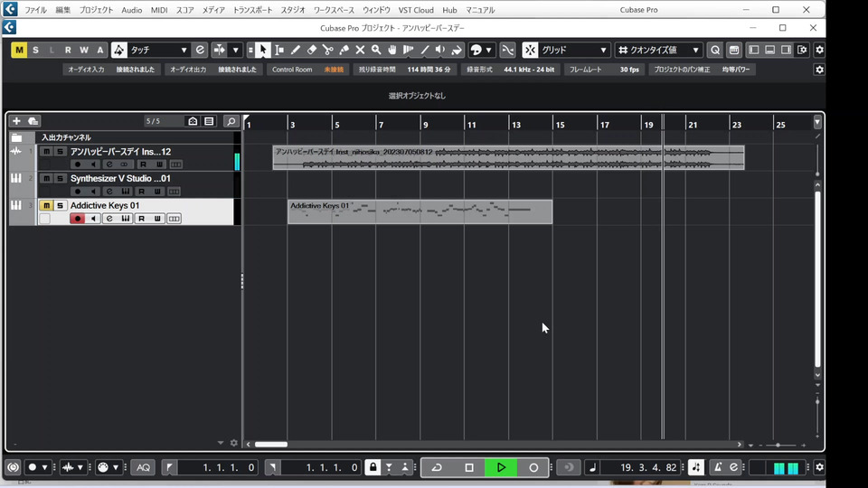
Task: Find tracks with the search icon
Action: point(231,121)
